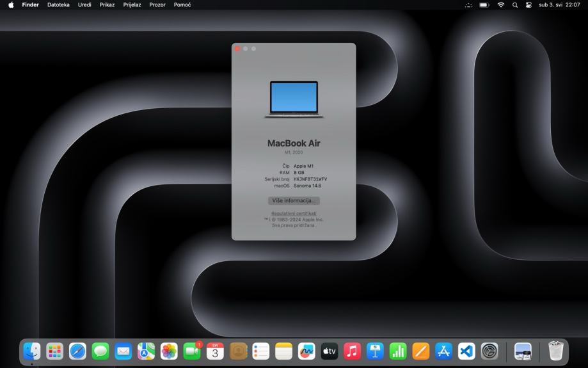Click the date and time in the menu bar

[559, 5]
